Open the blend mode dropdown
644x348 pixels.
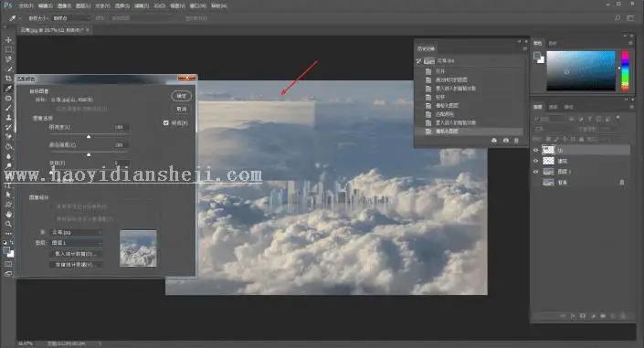click(x=554, y=129)
